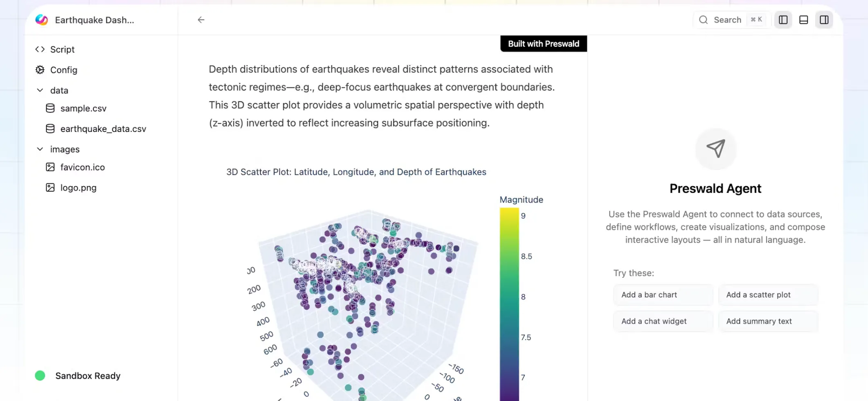
Task: Click the Search input field
Action: pyautogui.click(x=732, y=20)
